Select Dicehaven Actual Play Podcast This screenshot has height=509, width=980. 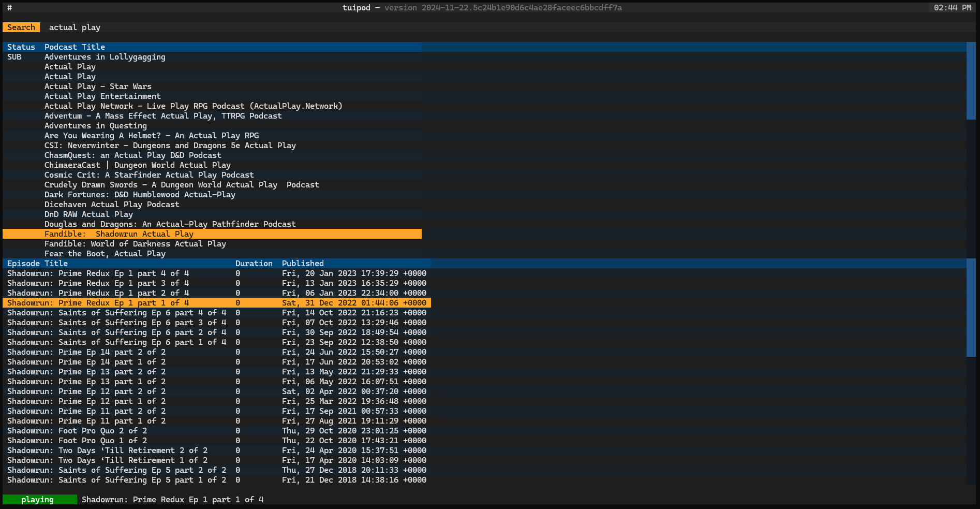(212, 205)
